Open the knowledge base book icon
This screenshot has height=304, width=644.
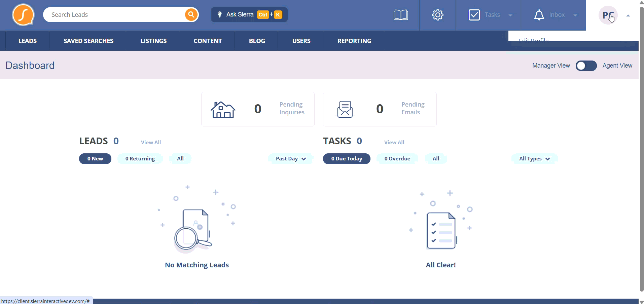[x=401, y=15]
